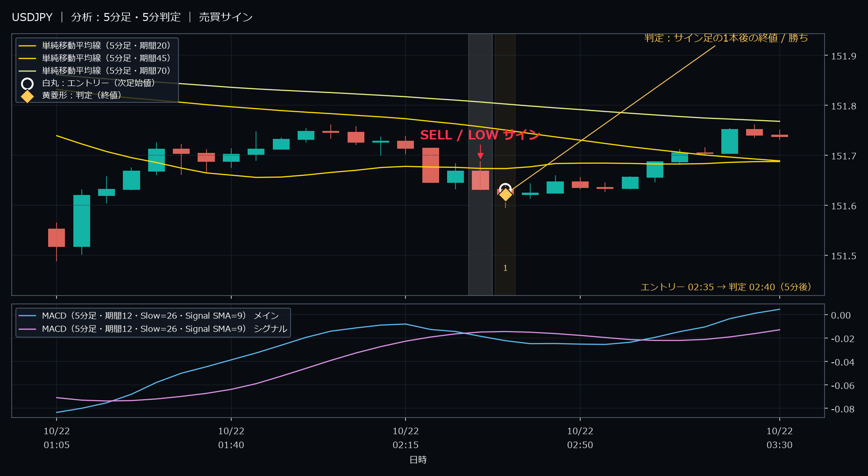The height and width of the screenshot is (476, 868).
Task: Click the SELL / LOW サイン label
Action: tap(480, 135)
